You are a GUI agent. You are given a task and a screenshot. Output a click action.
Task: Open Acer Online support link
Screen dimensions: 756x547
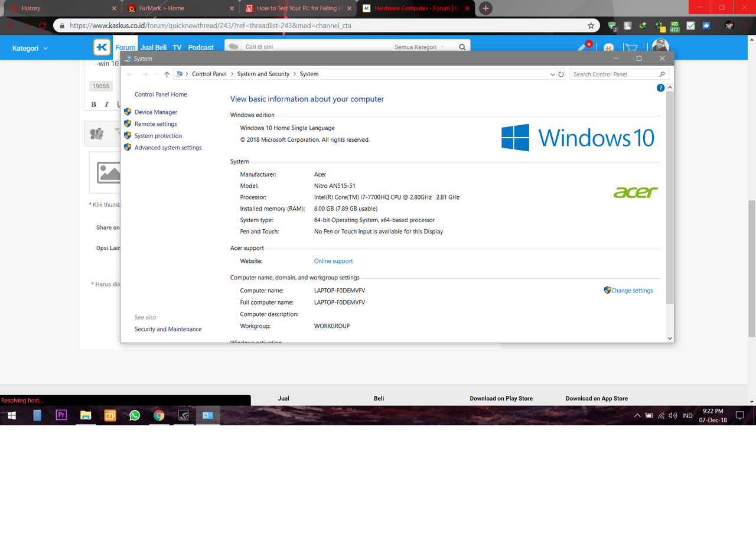coord(333,261)
